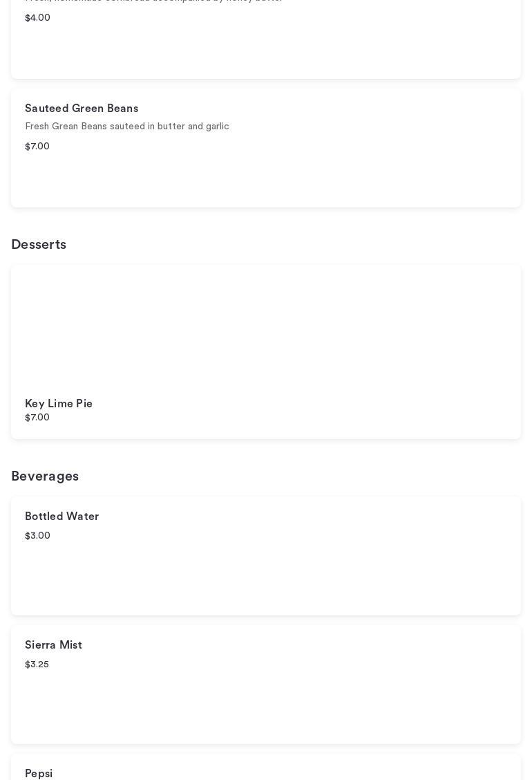The image size is (532, 780).
Task: Click the $7.00 price under Sauteed Green Beans
Action: pyautogui.click(x=37, y=147)
